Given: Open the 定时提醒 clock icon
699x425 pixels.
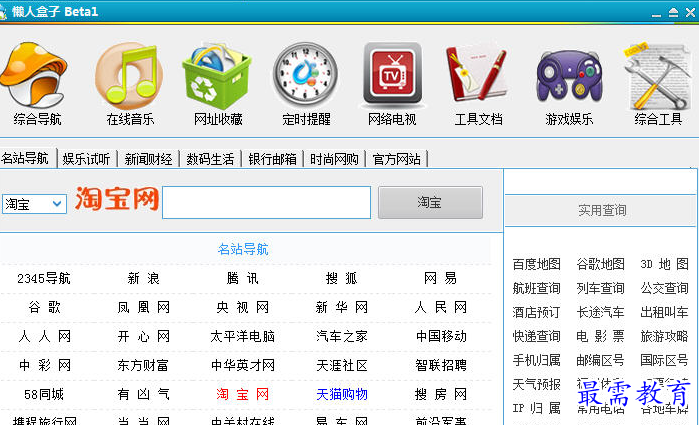Looking at the screenshot, I should pyautogui.click(x=305, y=75).
